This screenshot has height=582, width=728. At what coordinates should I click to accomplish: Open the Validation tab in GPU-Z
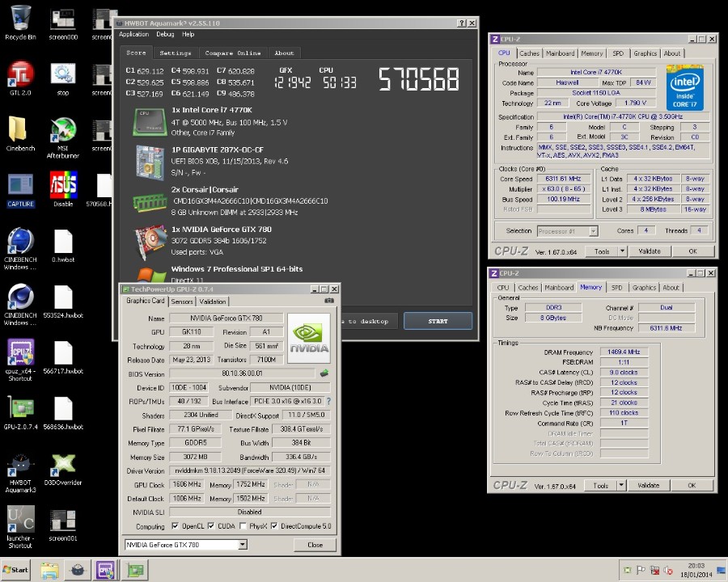point(213,302)
